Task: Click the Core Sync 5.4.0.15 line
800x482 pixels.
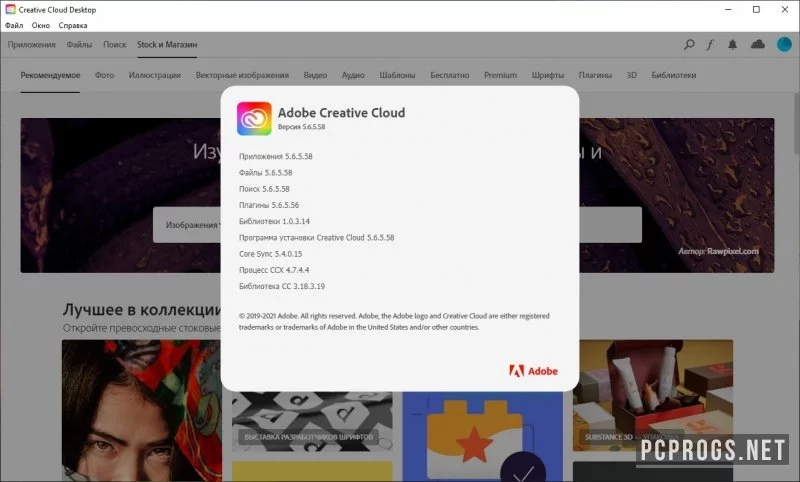Action: point(270,253)
